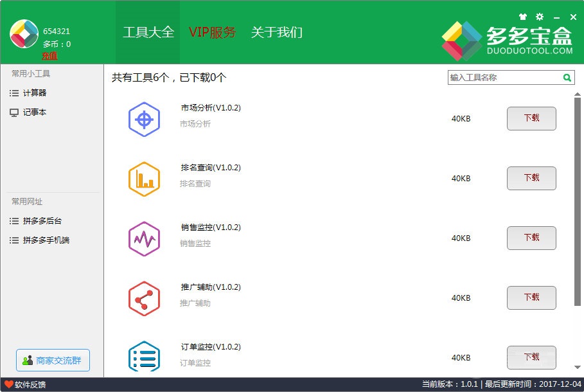584x392 pixels.
Task: Click the 排名查询 bar chart icon
Action: [x=144, y=179]
